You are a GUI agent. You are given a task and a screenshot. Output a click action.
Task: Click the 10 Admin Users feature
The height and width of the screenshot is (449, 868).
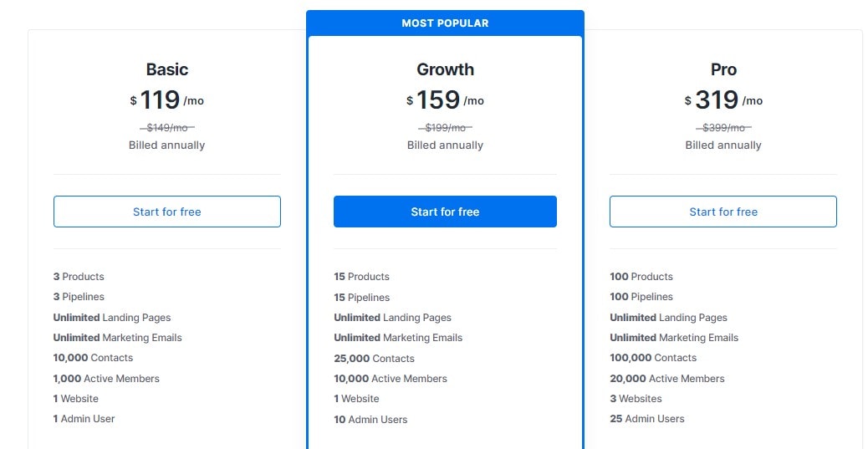(x=370, y=420)
